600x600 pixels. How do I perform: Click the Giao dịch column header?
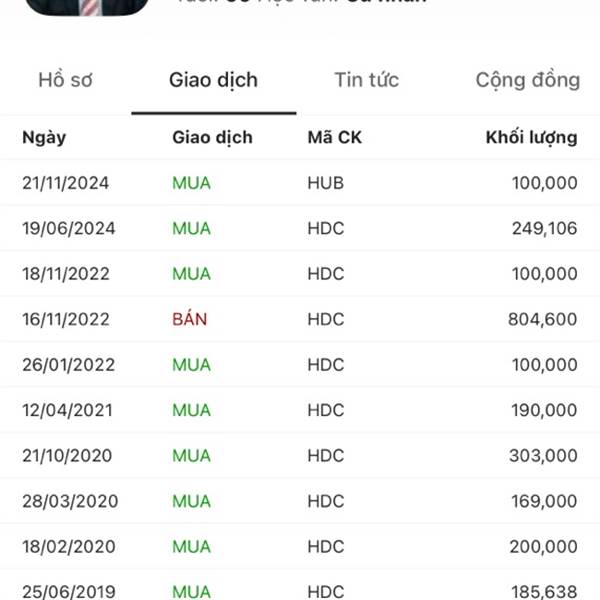coord(212,138)
